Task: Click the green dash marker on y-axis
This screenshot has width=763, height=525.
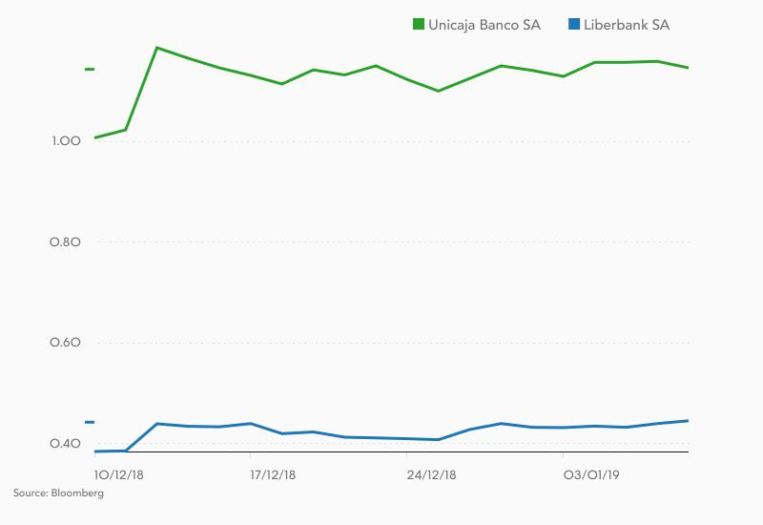Action: click(89, 69)
